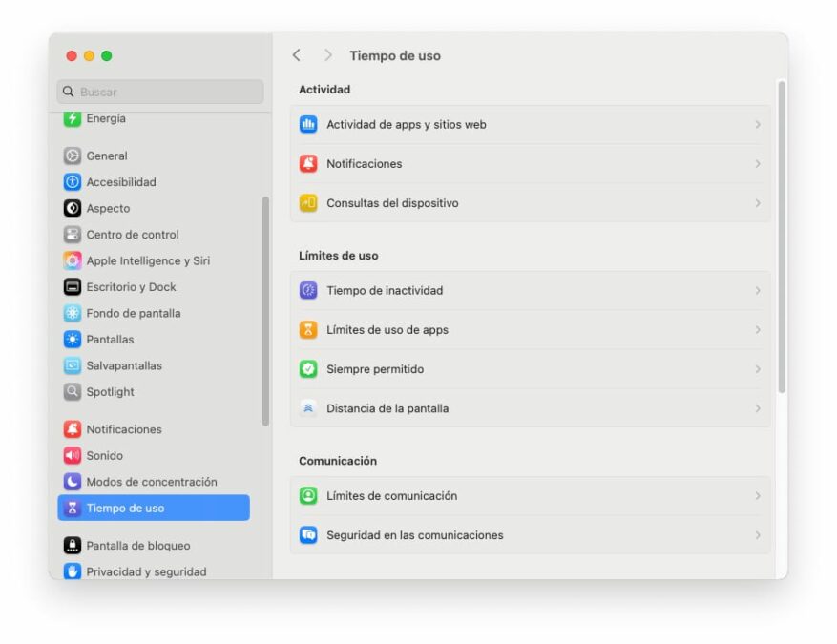Click the red Notificaciones icon in Actividad
This screenshot has height=644, width=837.
click(308, 163)
